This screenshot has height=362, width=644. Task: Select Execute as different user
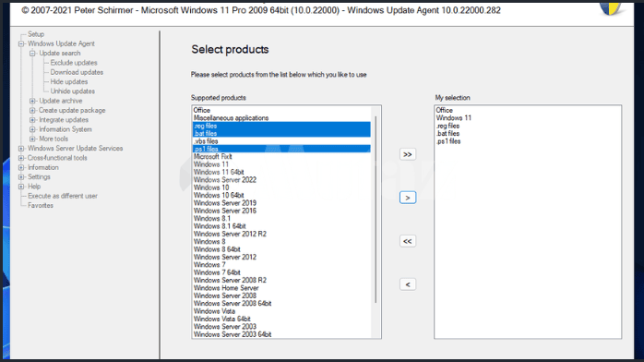click(x=63, y=196)
